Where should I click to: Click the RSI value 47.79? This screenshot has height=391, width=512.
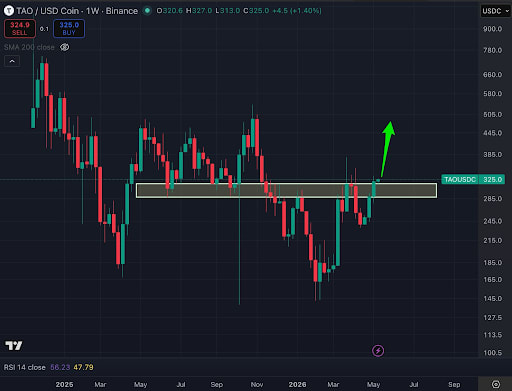pyautogui.click(x=83, y=367)
